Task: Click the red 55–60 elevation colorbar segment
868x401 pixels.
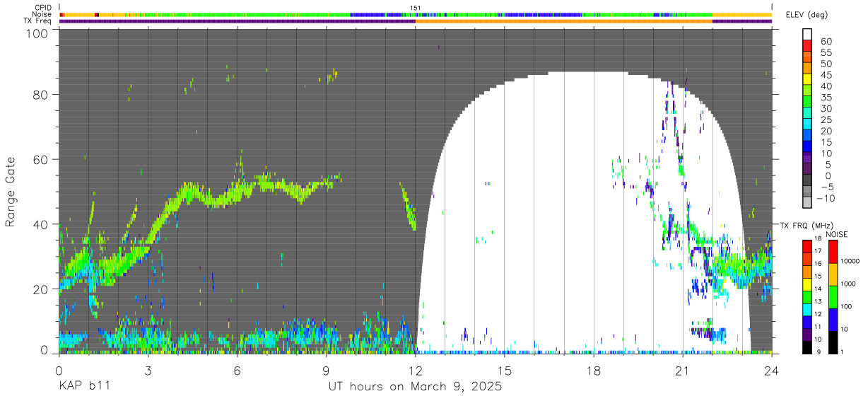Action: click(x=807, y=47)
